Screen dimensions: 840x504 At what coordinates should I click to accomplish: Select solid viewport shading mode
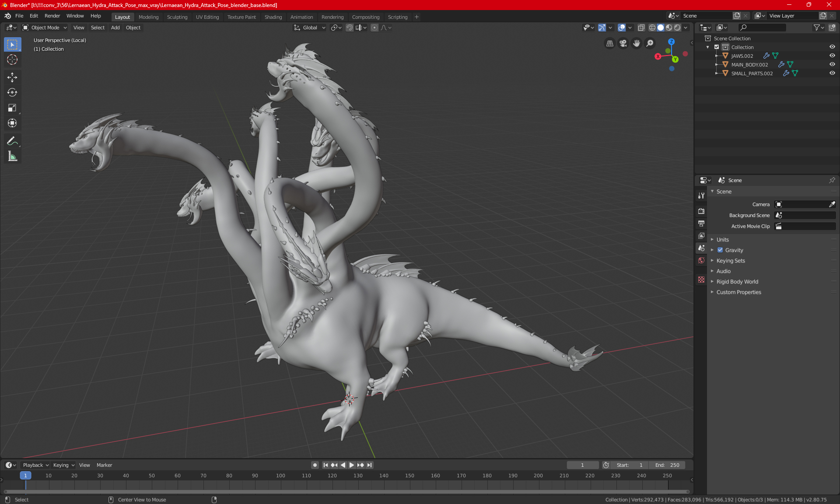coord(661,28)
